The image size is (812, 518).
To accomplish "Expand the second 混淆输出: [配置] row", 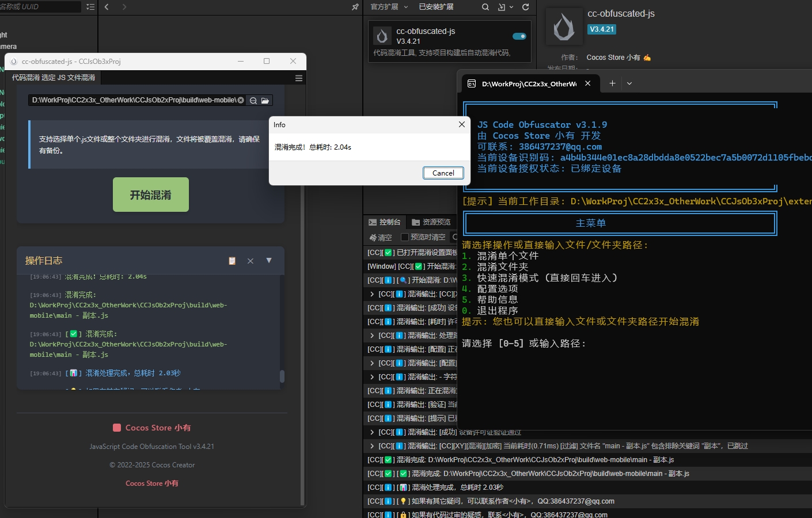I will coord(372,363).
